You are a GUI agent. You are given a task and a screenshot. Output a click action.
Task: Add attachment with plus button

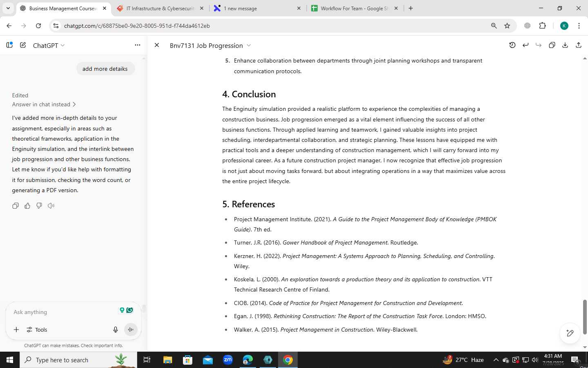(x=16, y=330)
